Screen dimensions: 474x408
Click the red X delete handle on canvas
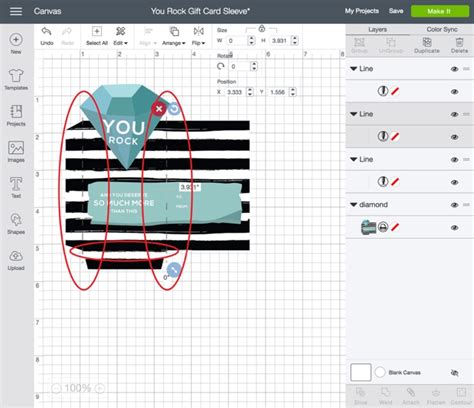(159, 109)
